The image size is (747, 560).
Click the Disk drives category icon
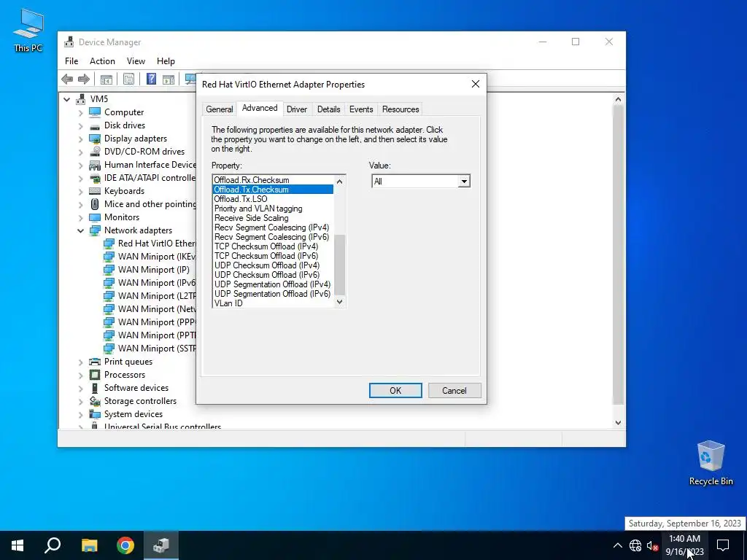click(96, 125)
